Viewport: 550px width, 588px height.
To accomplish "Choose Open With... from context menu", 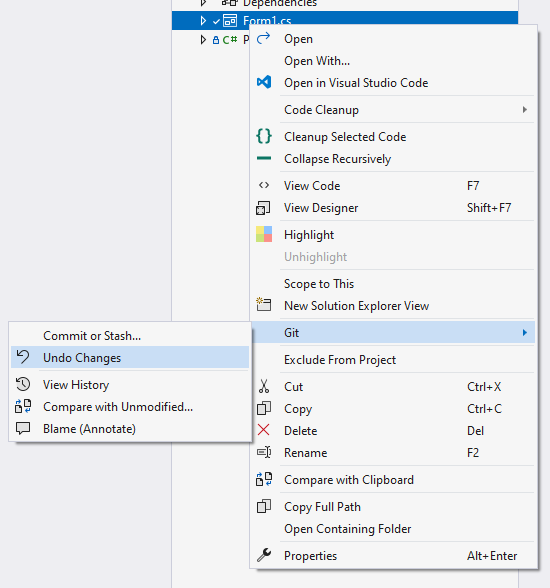I will [393, 61].
